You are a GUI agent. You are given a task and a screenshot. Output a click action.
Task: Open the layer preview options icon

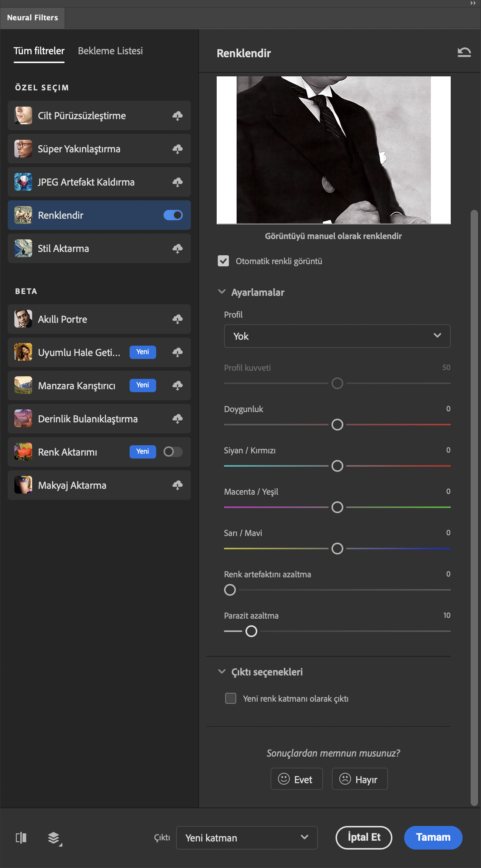coord(54,838)
